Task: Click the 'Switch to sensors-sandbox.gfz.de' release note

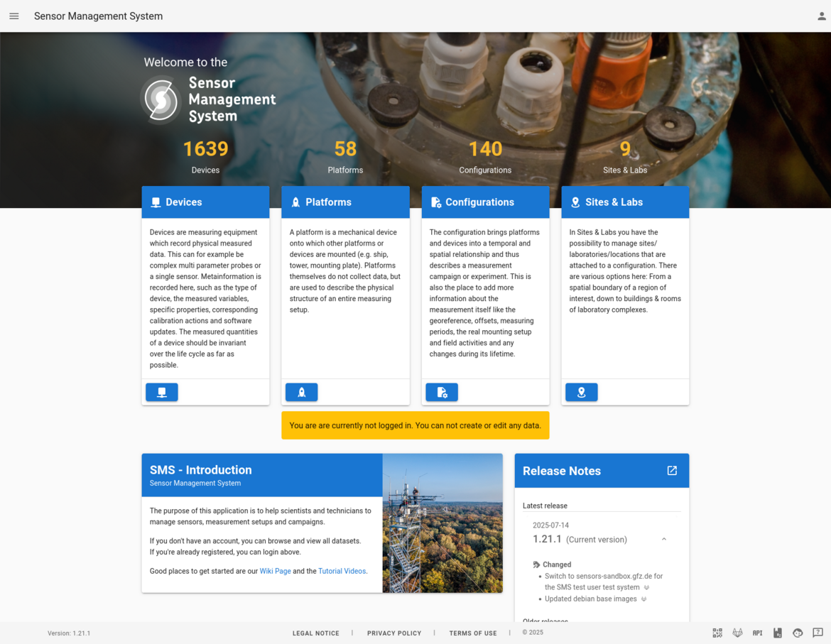Action: click(604, 582)
